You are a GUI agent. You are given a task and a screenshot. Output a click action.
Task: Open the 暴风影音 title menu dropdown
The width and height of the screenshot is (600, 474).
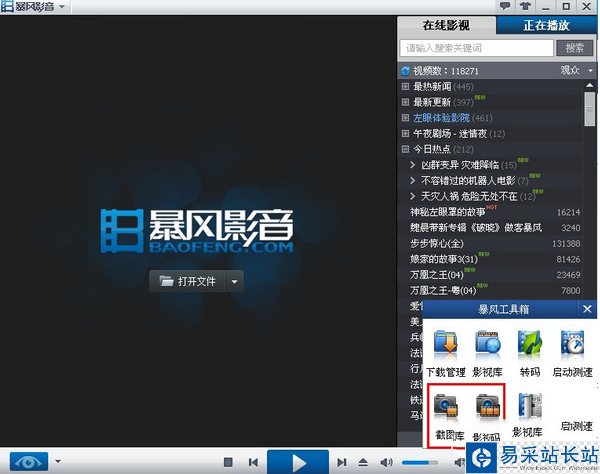pos(62,7)
